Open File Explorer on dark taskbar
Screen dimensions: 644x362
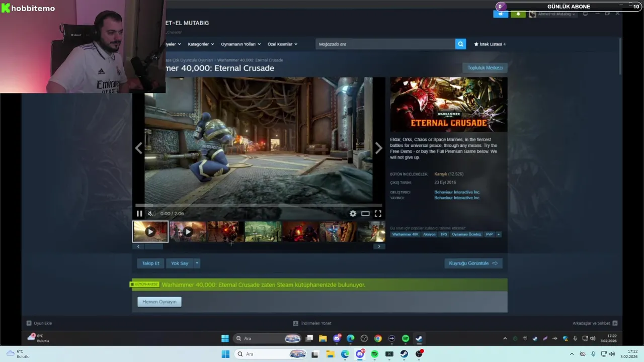323,339
